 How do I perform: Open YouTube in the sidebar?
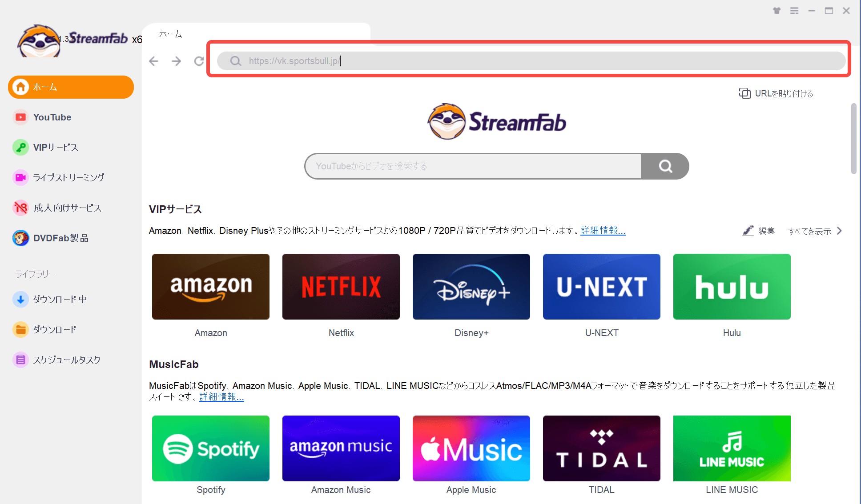pos(71,117)
